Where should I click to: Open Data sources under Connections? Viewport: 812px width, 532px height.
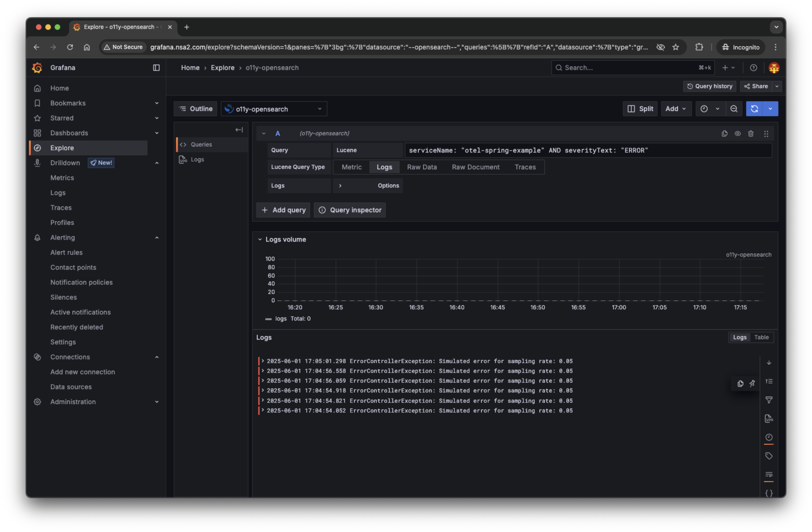point(71,387)
